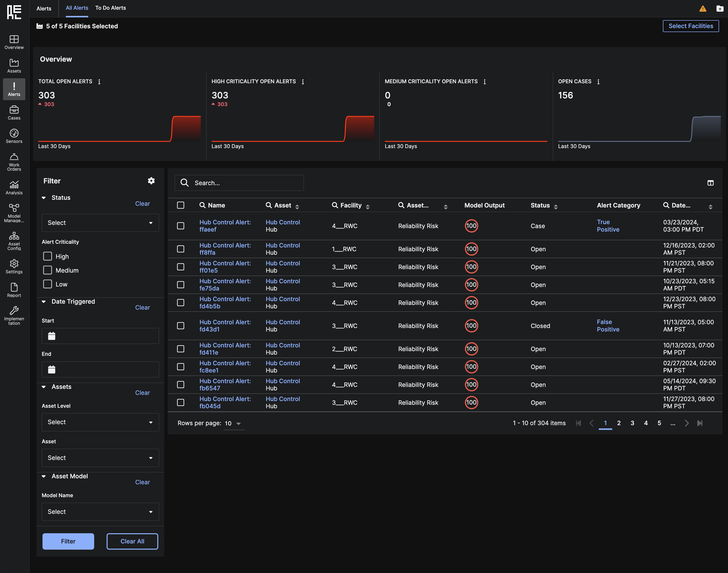Select checkbox for alert ff8ffa row
Image resolution: width=728 pixels, height=573 pixels.
[180, 249]
